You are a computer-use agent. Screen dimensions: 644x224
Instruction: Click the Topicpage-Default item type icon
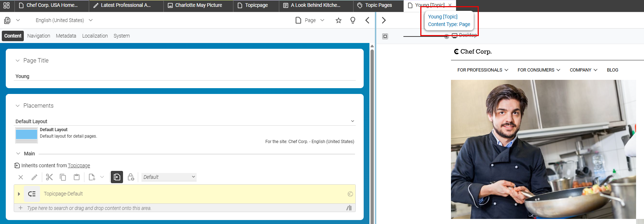pyautogui.click(x=32, y=194)
